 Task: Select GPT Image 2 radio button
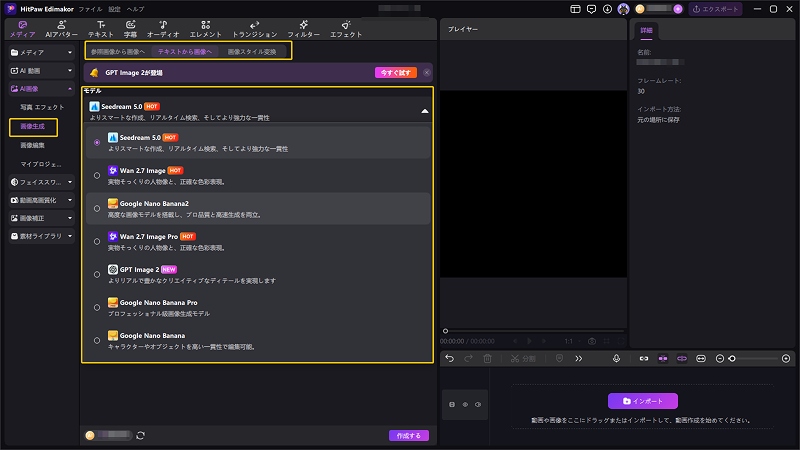point(97,274)
